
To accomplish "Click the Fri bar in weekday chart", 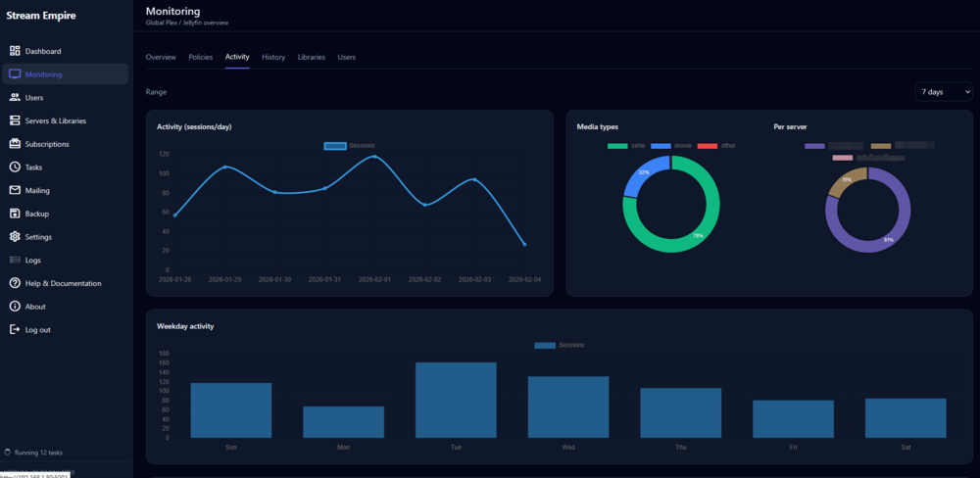I will point(793,418).
